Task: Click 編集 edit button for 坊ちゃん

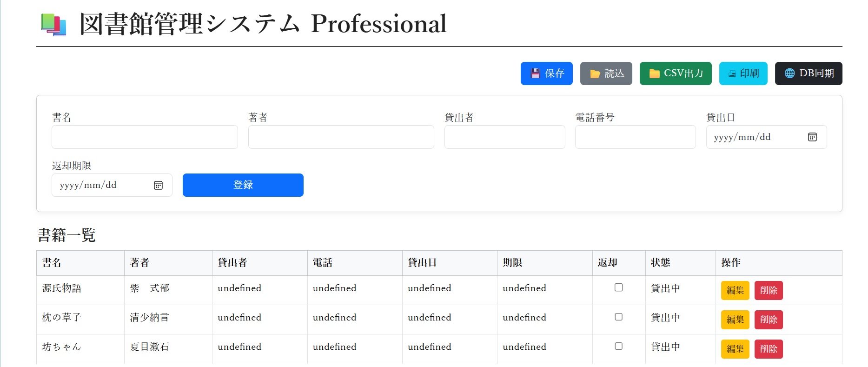Action: click(x=735, y=349)
